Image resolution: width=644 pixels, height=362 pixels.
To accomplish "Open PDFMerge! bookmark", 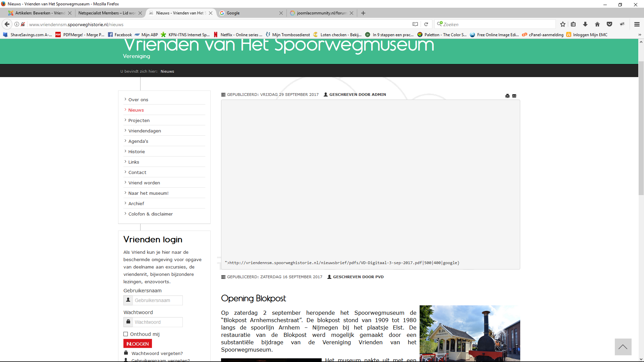I will click(80, 35).
